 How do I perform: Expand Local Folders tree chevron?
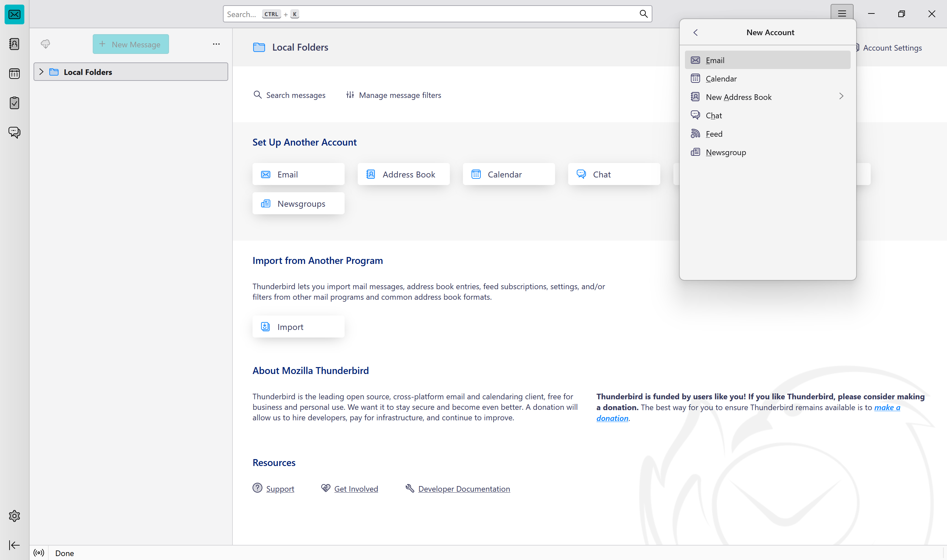[x=41, y=72]
